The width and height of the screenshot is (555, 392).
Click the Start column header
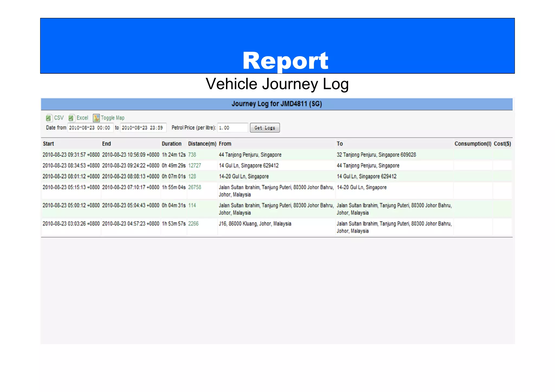pyautogui.click(x=48, y=144)
